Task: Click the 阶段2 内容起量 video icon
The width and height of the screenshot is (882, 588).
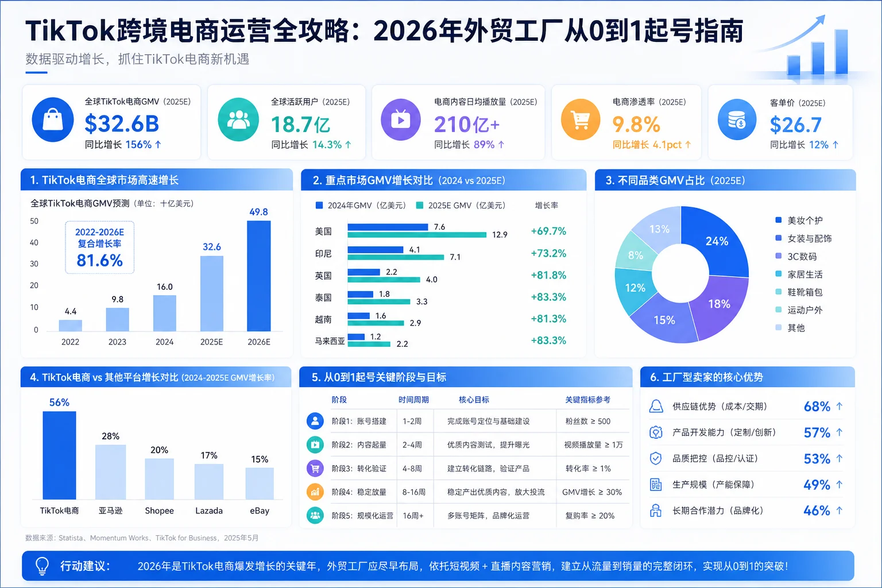Action: pyautogui.click(x=315, y=444)
